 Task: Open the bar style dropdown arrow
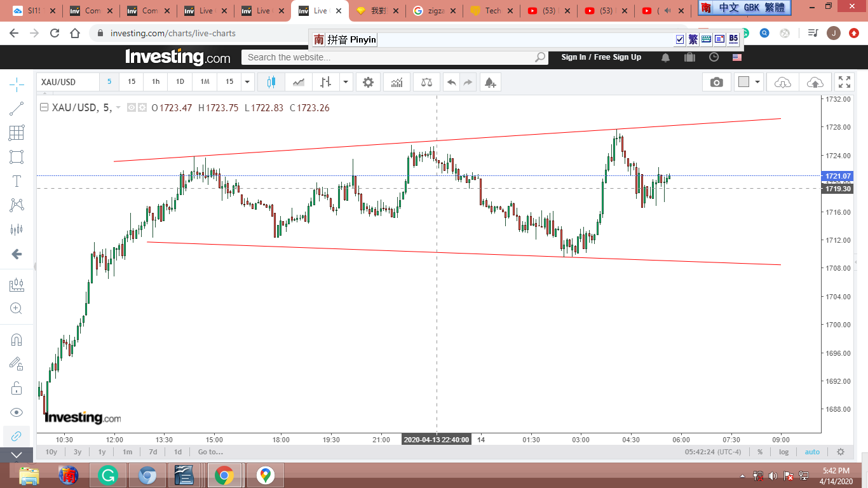(345, 82)
